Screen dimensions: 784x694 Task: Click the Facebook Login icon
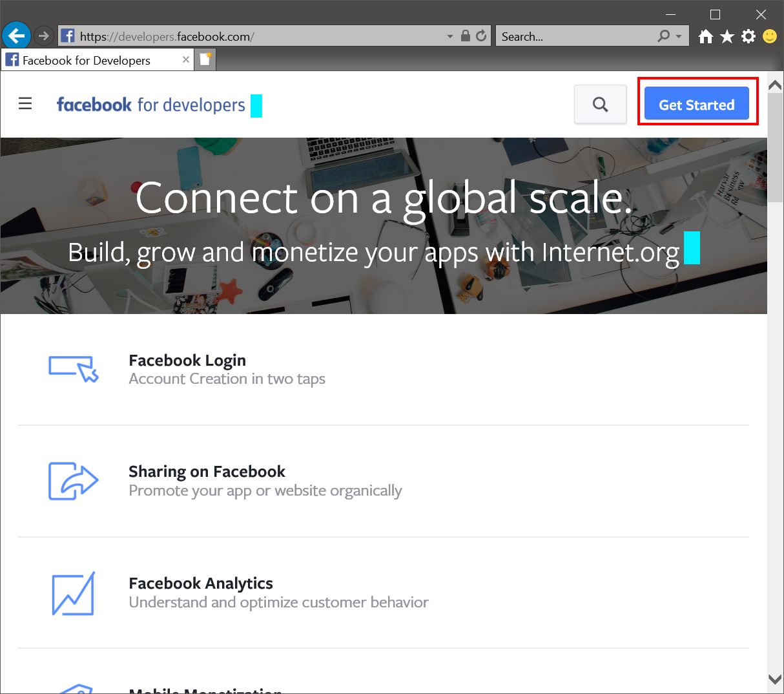(x=74, y=369)
